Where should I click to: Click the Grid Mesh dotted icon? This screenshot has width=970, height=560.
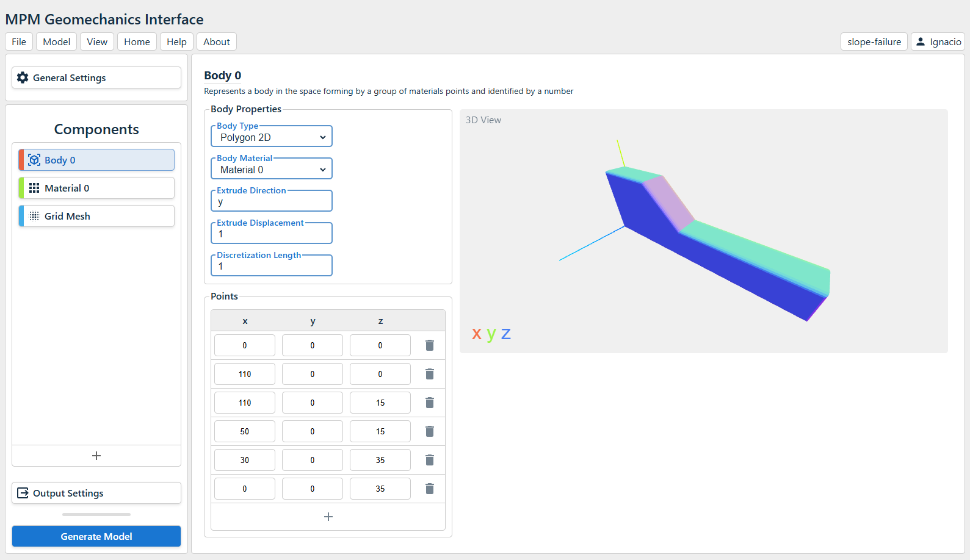pos(34,216)
